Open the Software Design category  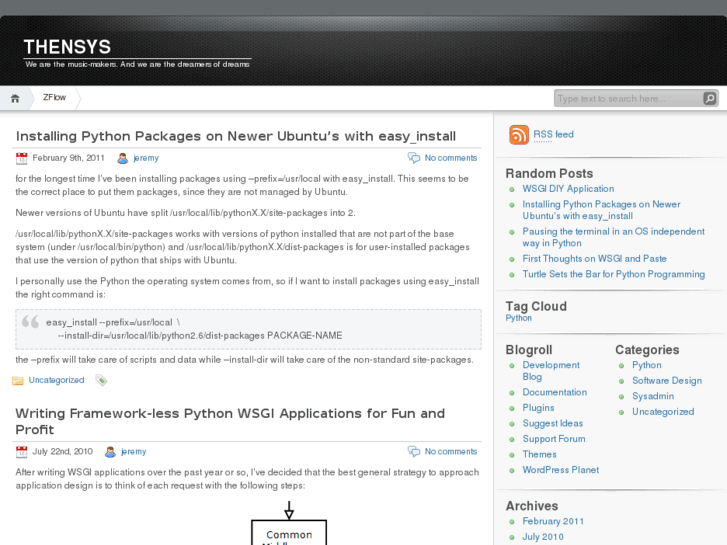tap(666, 380)
